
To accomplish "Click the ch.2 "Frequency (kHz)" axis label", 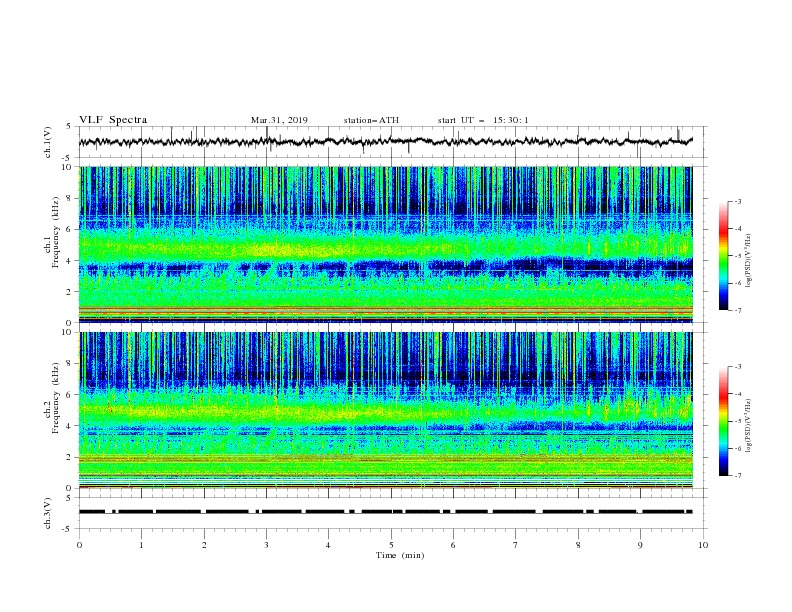I will pos(55,398).
